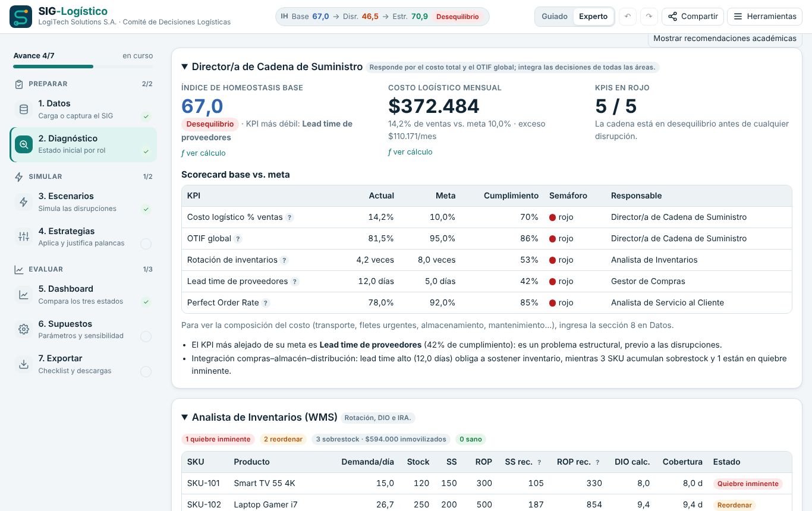
Task: Open ver cálculo under Índice de Homeostasis
Action: coord(203,153)
